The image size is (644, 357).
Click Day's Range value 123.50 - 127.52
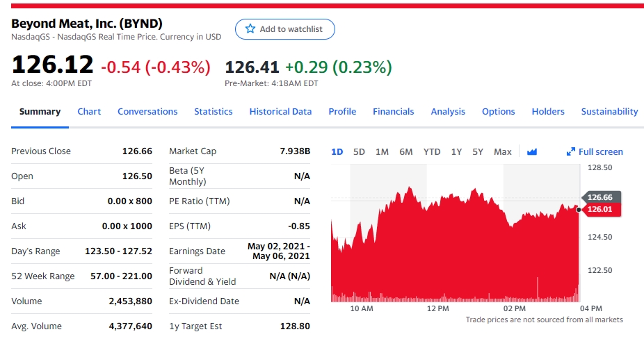[x=119, y=251]
